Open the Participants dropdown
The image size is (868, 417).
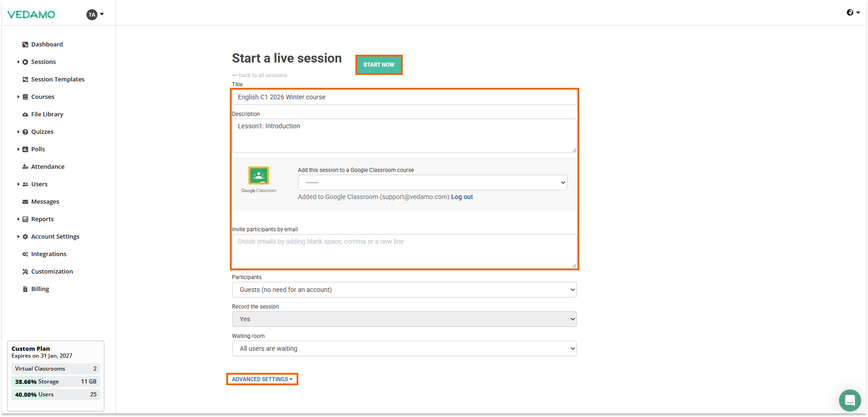pos(404,290)
